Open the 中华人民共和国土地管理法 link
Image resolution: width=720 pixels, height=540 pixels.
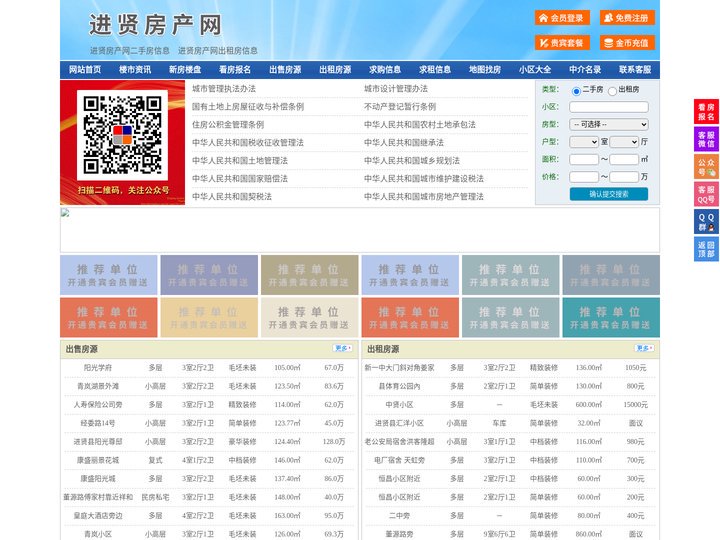240,161
